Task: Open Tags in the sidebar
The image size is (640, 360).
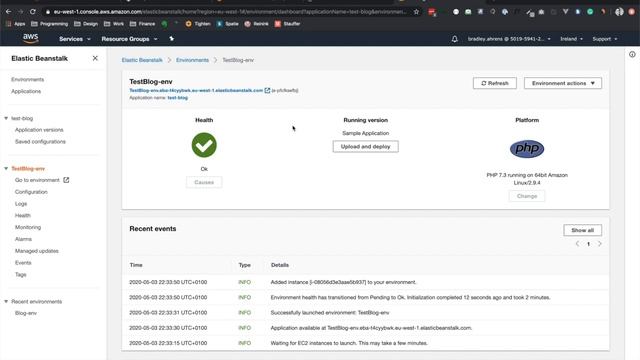Action: click(x=20, y=275)
